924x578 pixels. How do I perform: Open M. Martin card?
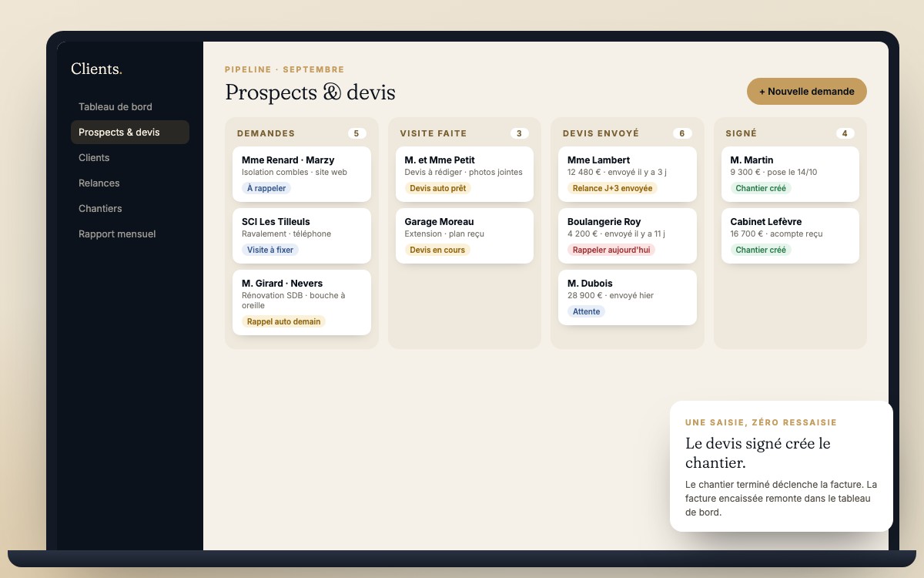coord(790,174)
